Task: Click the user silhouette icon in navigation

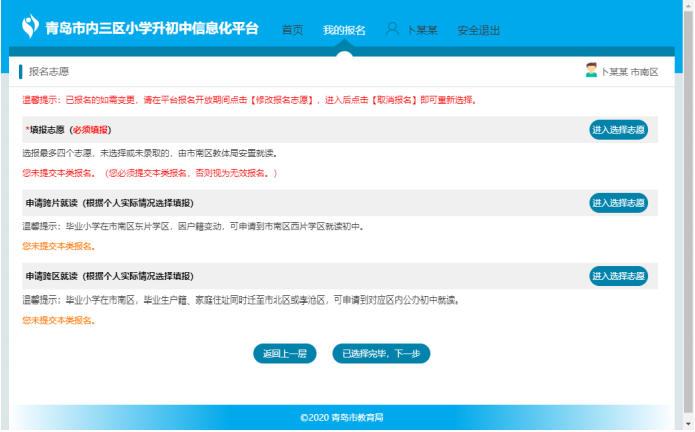Action: [x=392, y=29]
